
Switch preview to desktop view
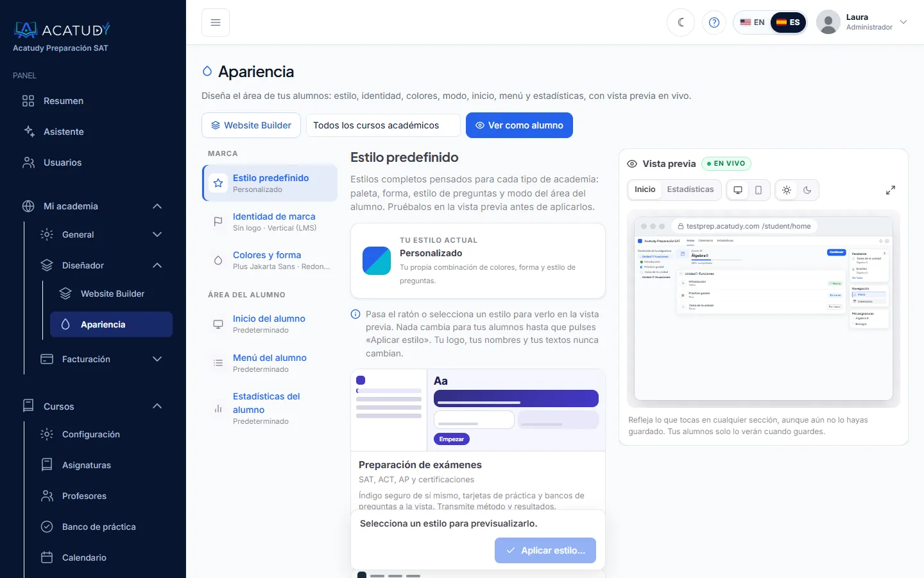[x=738, y=190]
